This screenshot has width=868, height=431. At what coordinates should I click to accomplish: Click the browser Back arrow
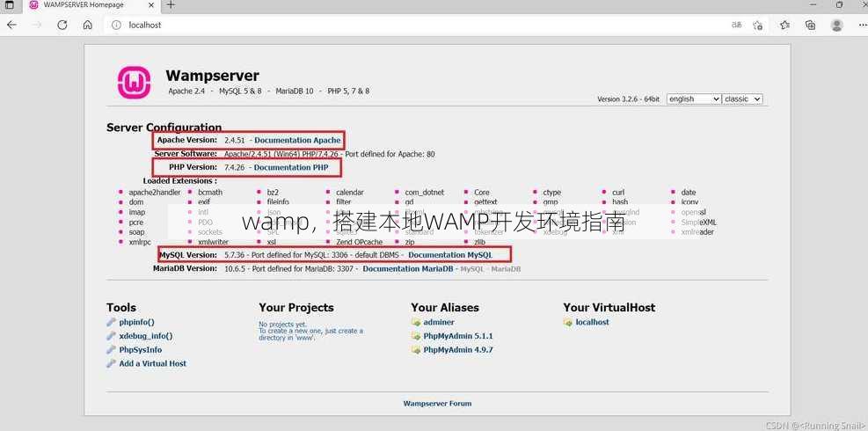11,25
